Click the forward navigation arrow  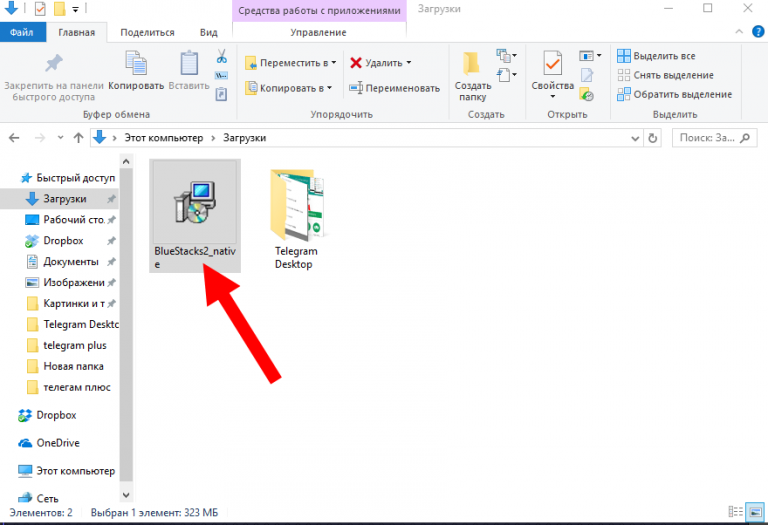click(x=40, y=138)
